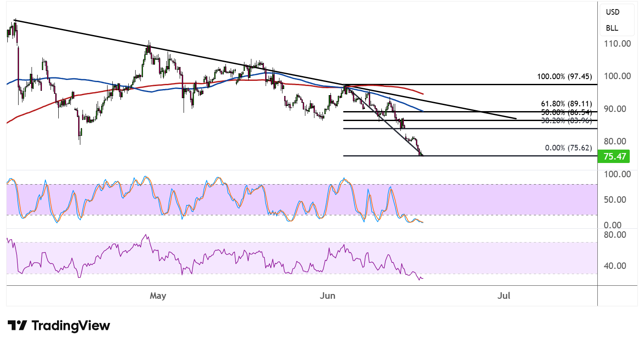This screenshot has width=644, height=345.
Task: Click the May date label
Action: pyautogui.click(x=158, y=296)
